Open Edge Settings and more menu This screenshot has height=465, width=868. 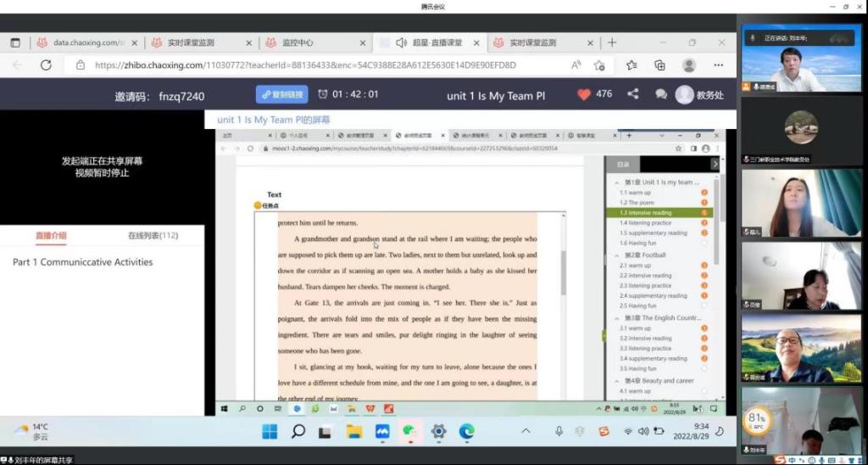(719, 65)
